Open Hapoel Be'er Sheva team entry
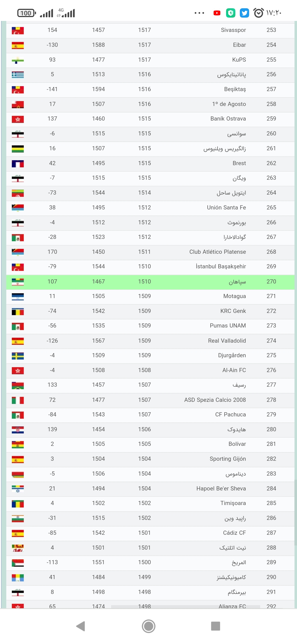Image resolution: width=297 pixels, height=644 pixels. (x=221, y=489)
